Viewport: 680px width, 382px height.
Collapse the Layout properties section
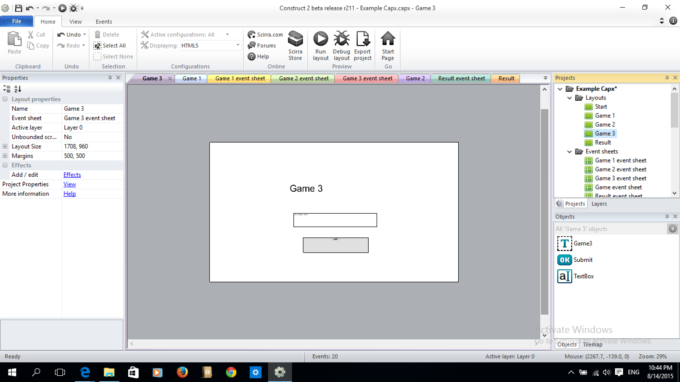click(5, 99)
